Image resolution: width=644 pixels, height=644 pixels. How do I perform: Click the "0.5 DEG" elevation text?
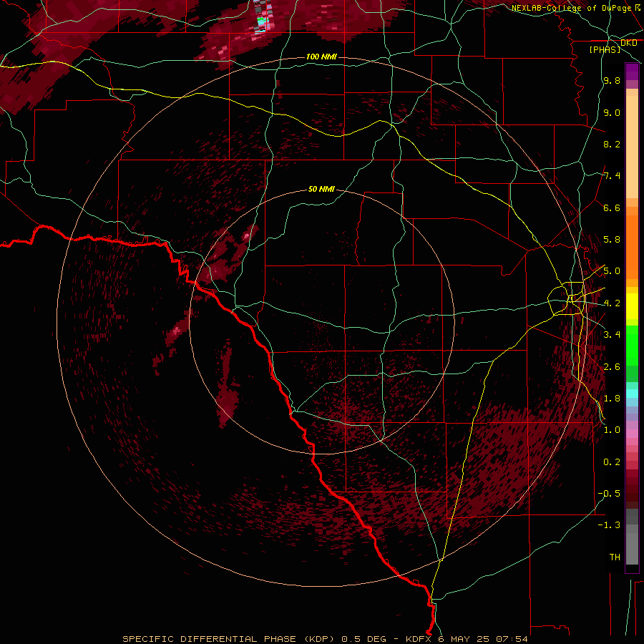coord(364,639)
